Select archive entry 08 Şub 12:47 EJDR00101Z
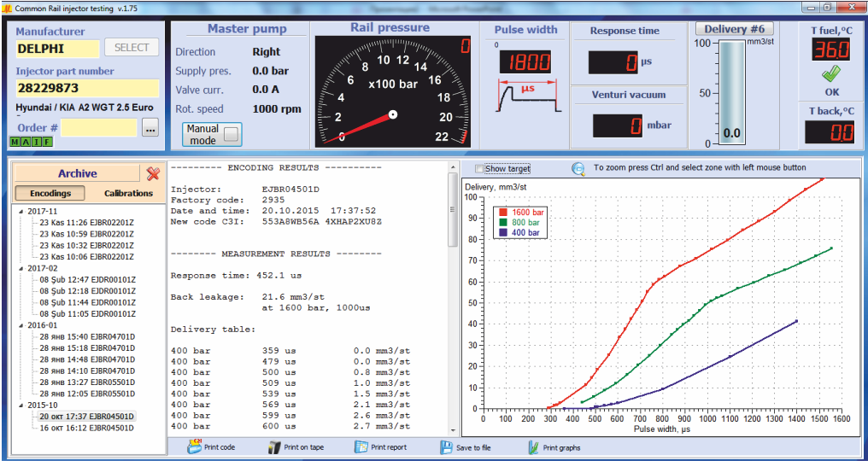This screenshot has width=868, height=461. [x=87, y=279]
